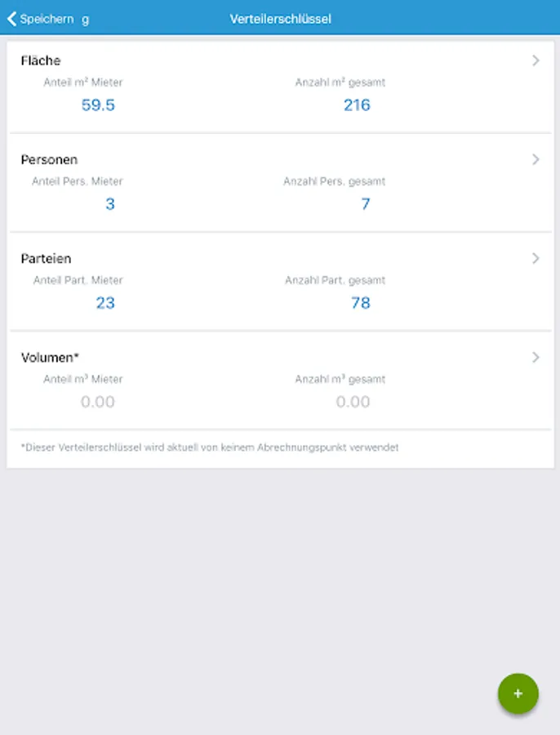
Task: Select the Parteien heading
Action: pos(46,258)
